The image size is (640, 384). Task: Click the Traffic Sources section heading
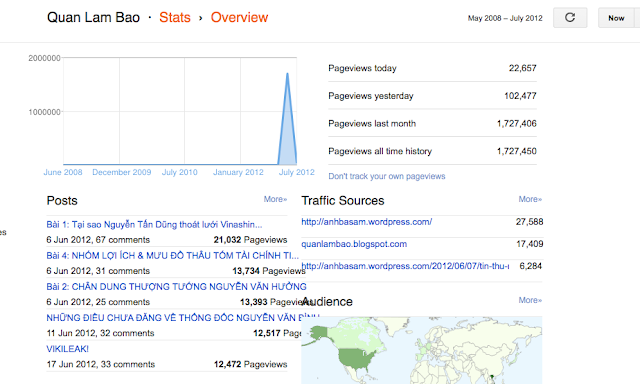pos(343,201)
